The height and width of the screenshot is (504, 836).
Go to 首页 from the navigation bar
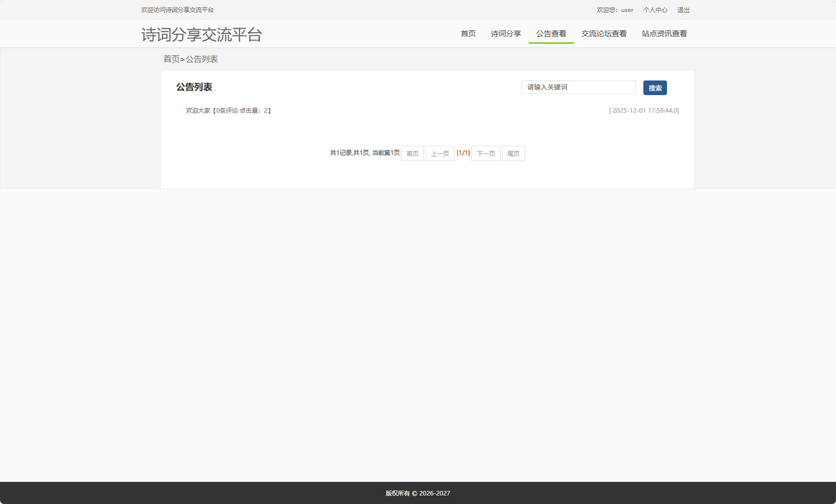coord(467,34)
